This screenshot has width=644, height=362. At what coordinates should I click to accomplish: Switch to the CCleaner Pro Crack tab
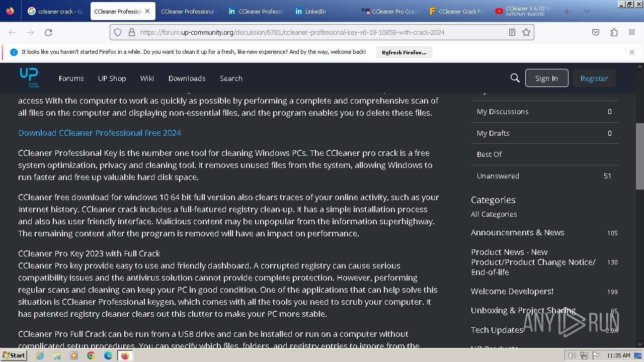pyautogui.click(x=390, y=11)
